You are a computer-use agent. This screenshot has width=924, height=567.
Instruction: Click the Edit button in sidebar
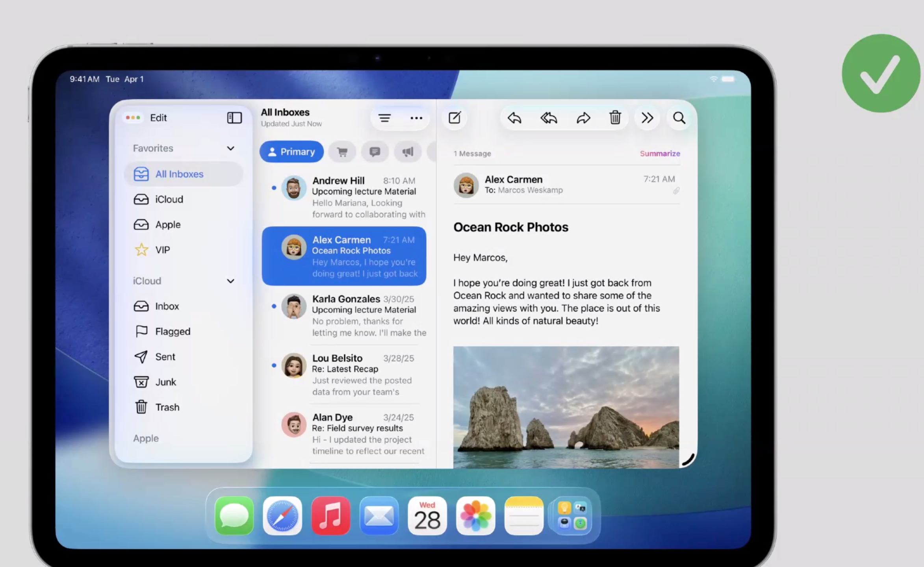tap(158, 118)
